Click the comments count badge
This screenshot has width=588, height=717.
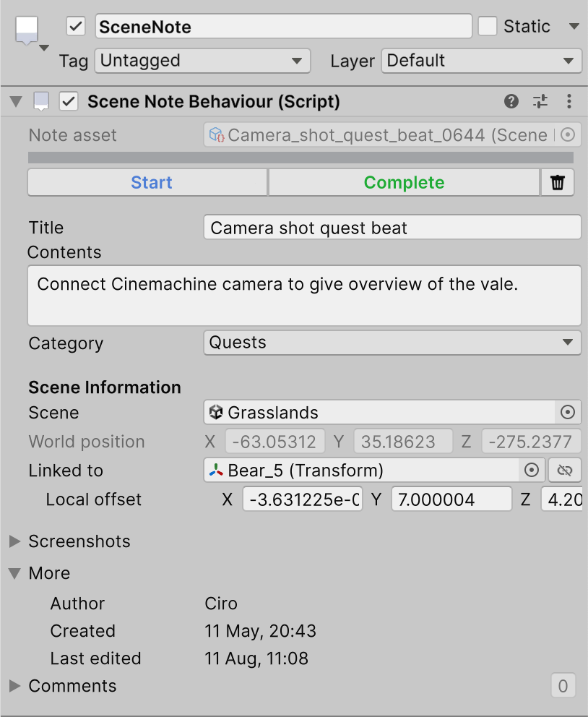pyautogui.click(x=563, y=686)
